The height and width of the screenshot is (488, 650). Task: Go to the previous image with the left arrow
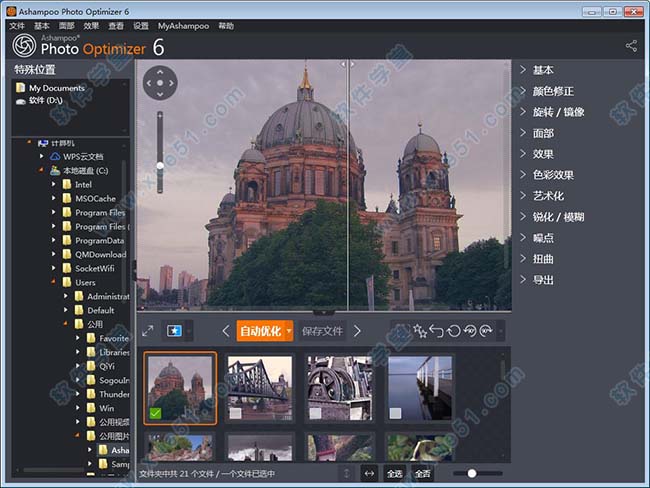tap(226, 331)
